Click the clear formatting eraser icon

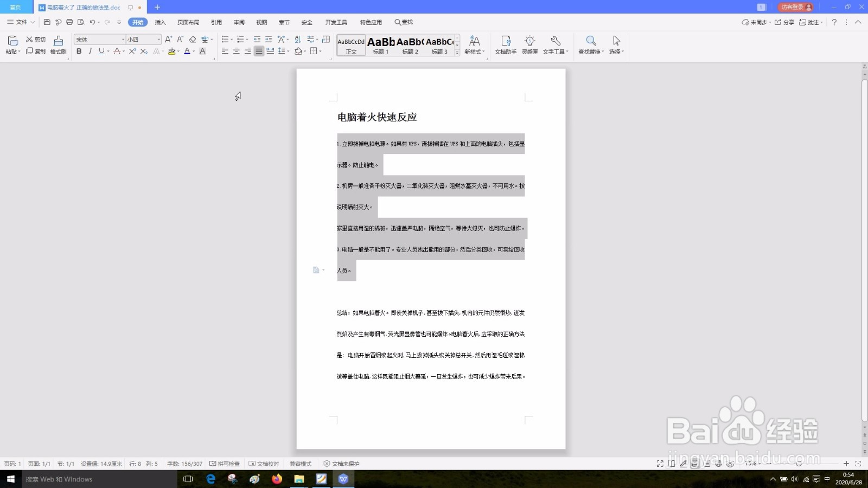193,40
